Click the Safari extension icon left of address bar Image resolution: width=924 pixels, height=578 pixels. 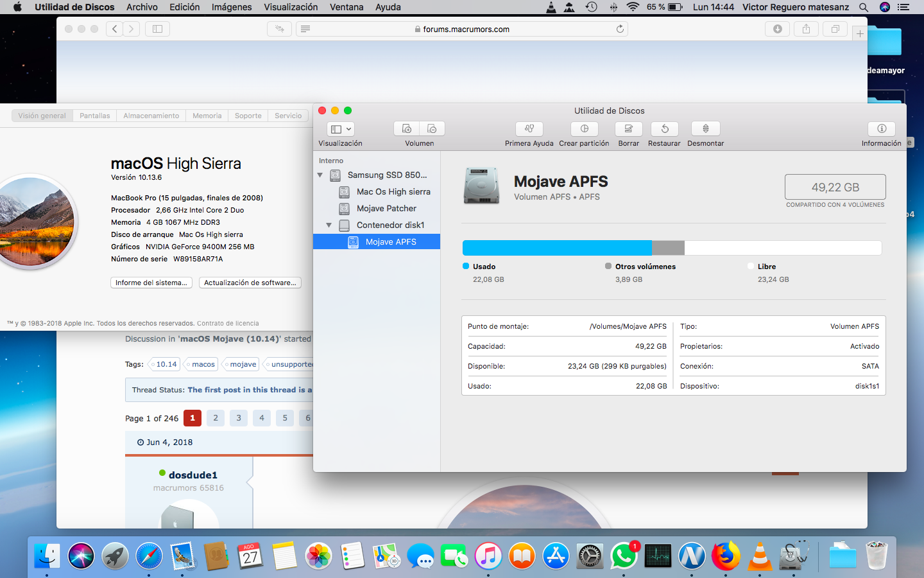[280, 29]
